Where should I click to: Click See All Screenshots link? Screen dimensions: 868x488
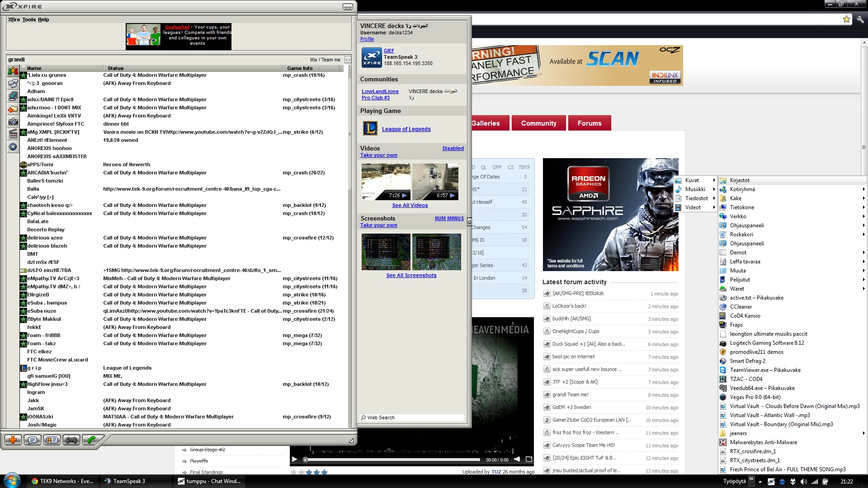tap(411, 275)
